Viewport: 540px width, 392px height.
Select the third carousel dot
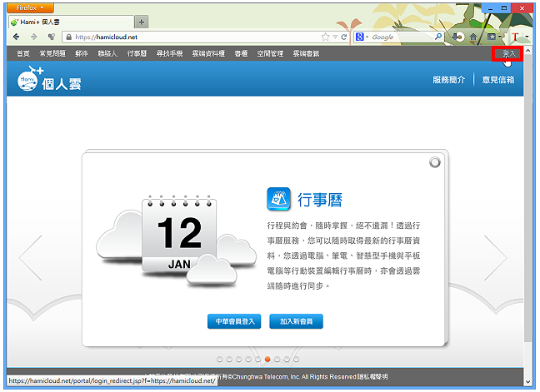pos(239,360)
